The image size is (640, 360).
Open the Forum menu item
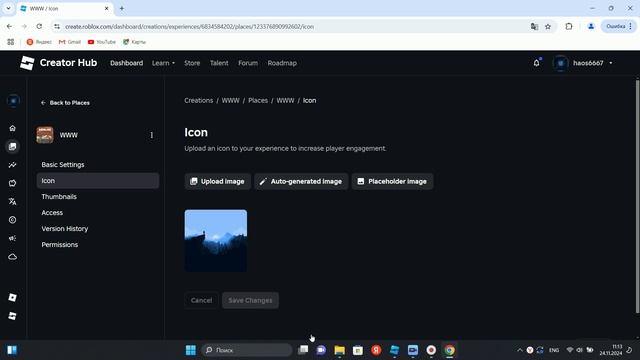click(248, 63)
